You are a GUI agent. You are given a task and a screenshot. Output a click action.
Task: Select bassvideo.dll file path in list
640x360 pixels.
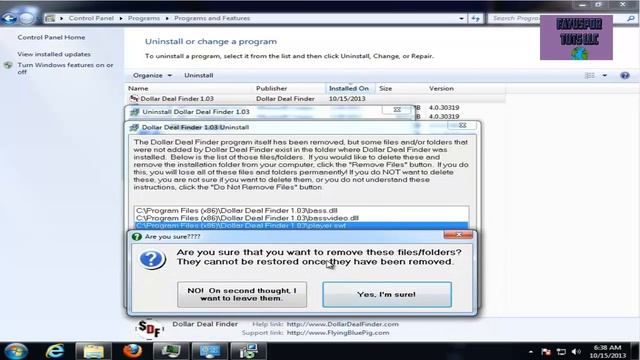247,218
